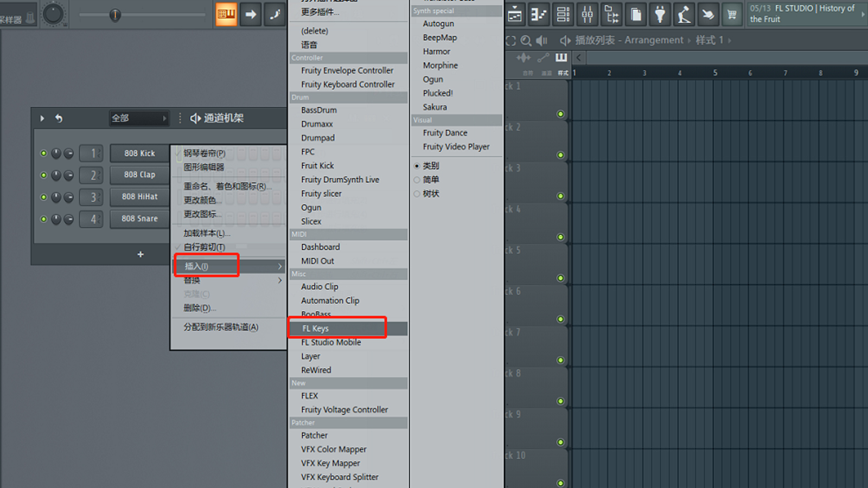Screen dimensions: 868x488
Task: Select the pattern piano picker icon
Action: point(561,57)
